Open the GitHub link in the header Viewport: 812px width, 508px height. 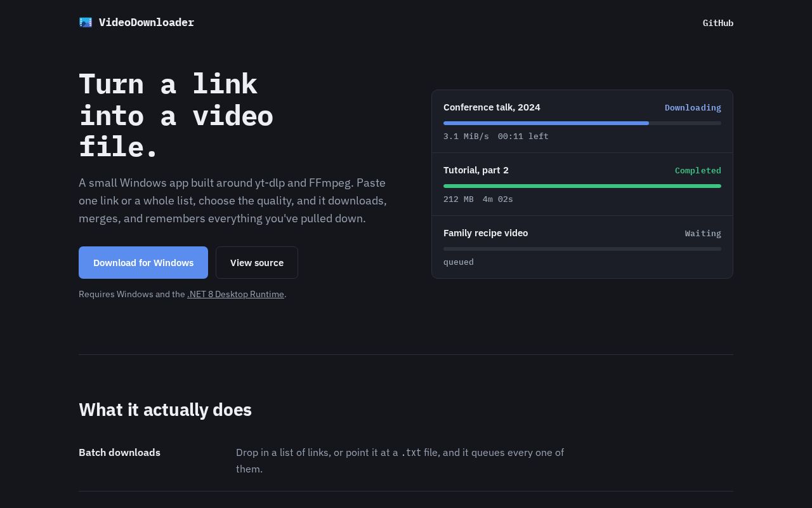point(718,23)
